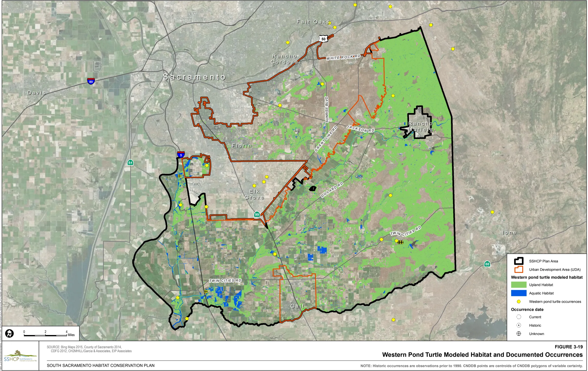
Task: Click the NOTE about historic occurrences
Action: 472,366
